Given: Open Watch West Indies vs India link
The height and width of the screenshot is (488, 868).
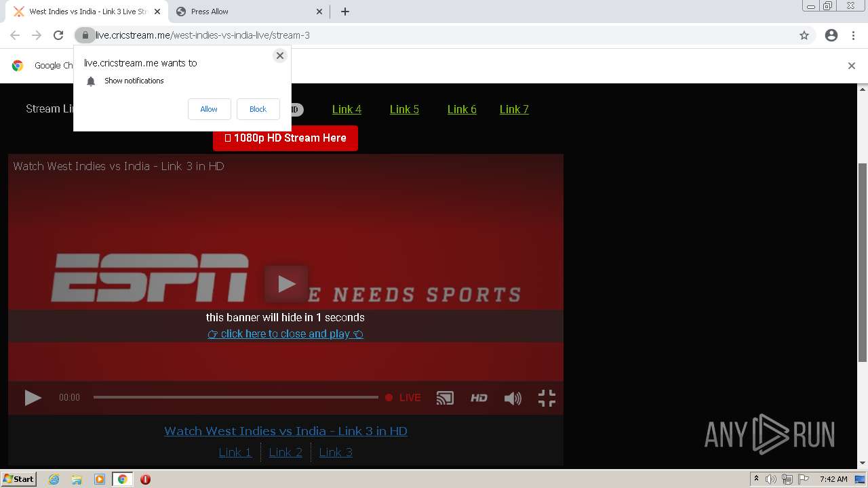Looking at the screenshot, I should click(x=285, y=431).
